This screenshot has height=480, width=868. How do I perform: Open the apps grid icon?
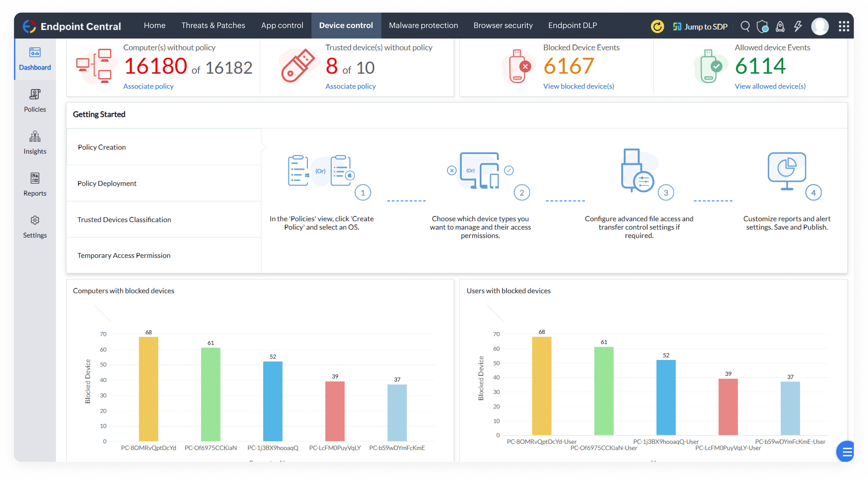click(844, 26)
